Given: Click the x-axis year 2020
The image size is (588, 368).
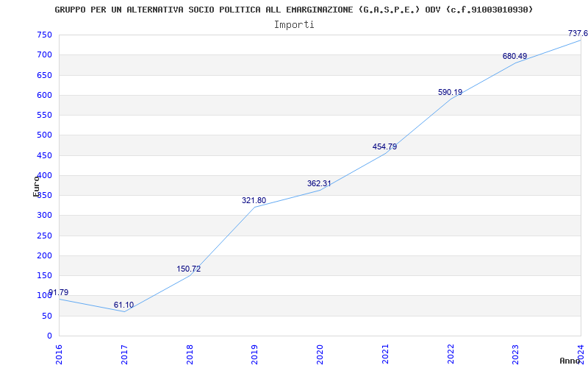Looking at the screenshot, I should click(320, 354).
